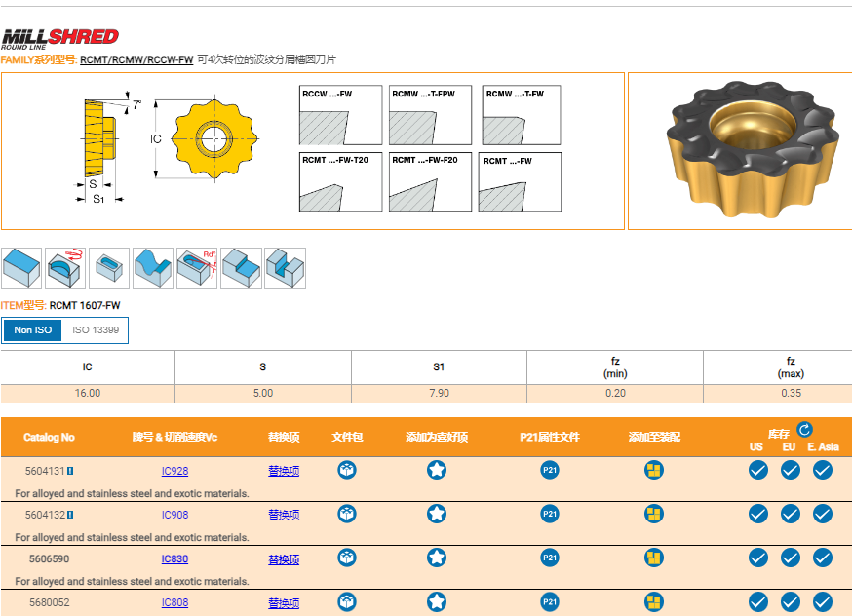Open P21 property file for IC830

[x=550, y=558]
